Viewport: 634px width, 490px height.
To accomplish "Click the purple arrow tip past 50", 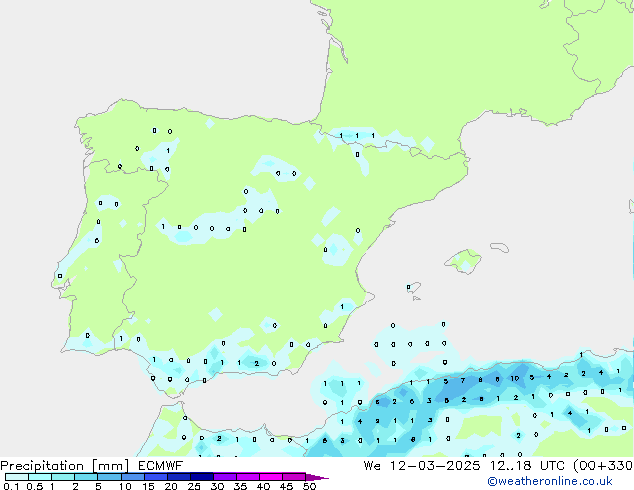I will point(317,477).
